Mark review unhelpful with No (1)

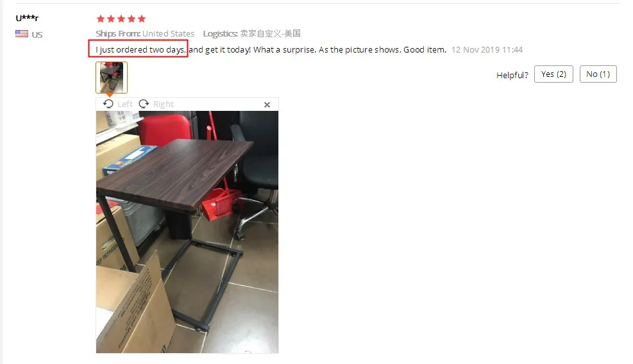[598, 74]
